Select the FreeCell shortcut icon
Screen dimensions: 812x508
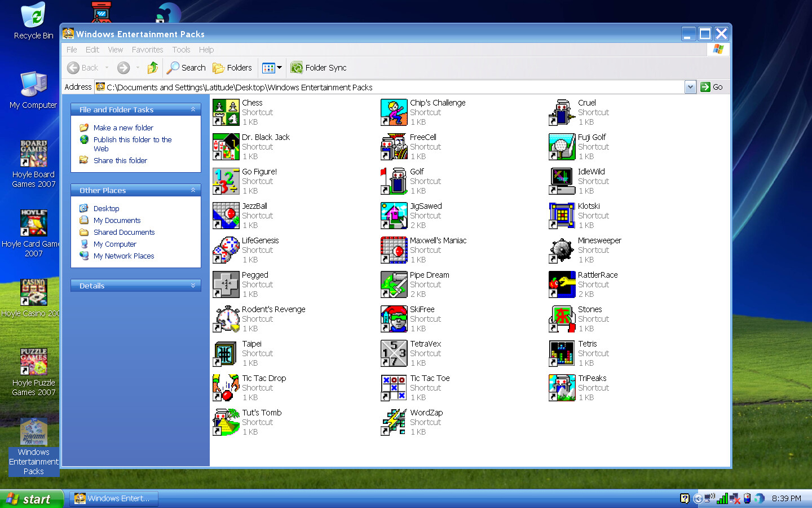point(394,147)
